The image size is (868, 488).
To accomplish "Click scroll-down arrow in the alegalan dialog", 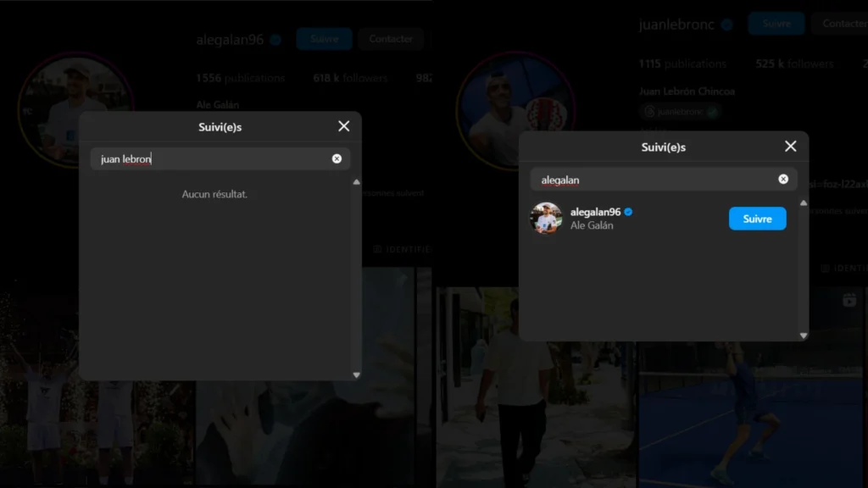I will [804, 335].
